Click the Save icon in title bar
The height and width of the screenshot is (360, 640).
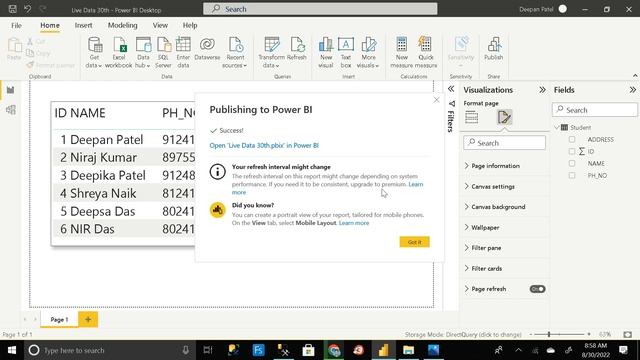pyautogui.click(x=13, y=9)
